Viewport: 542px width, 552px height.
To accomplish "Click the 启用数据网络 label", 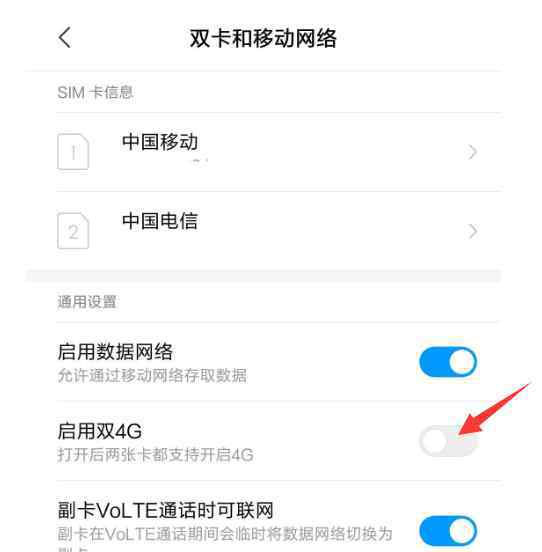I will point(115,351).
